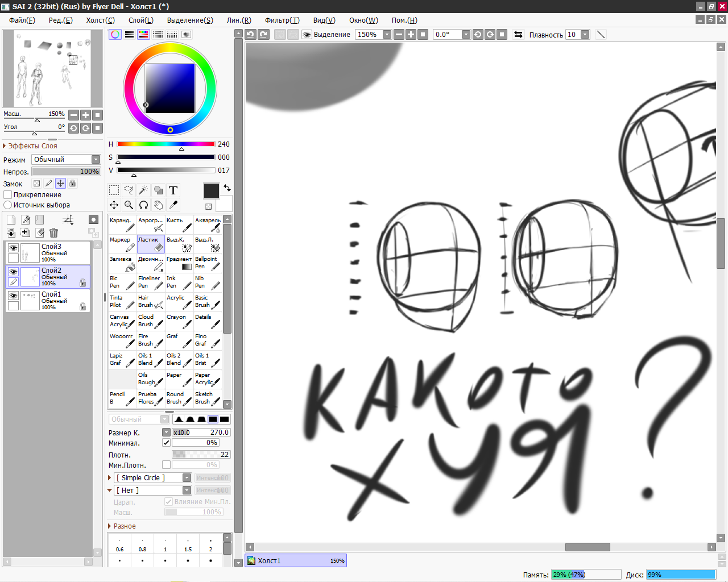The image size is (728, 582).
Task: Uncheck the Минимал. size pressure checkbox
Action: coord(166,443)
